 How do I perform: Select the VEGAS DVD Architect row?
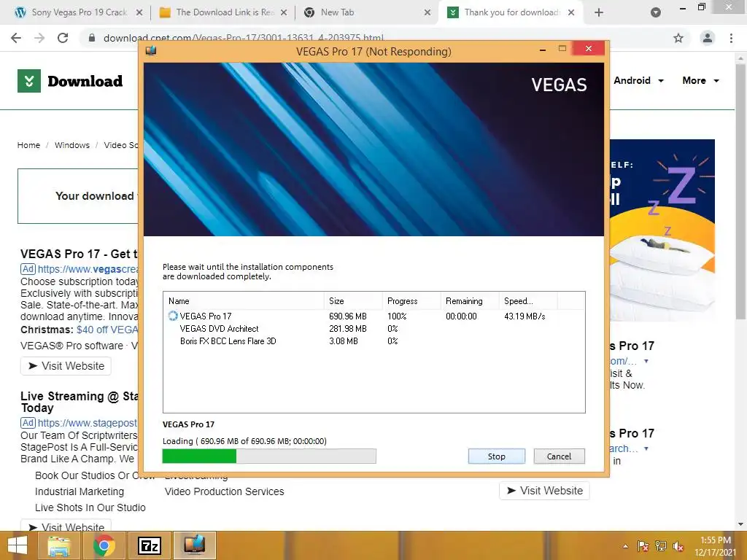pos(374,329)
